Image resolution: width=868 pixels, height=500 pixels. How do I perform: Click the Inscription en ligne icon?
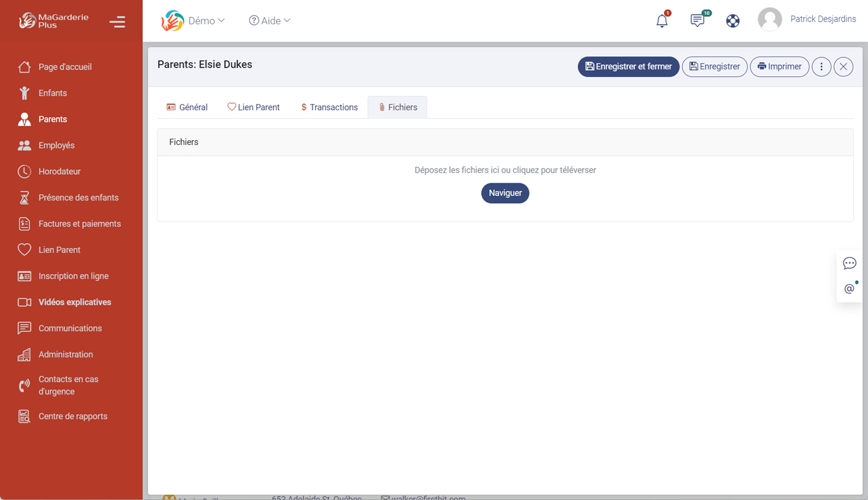[x=24, y=276]
